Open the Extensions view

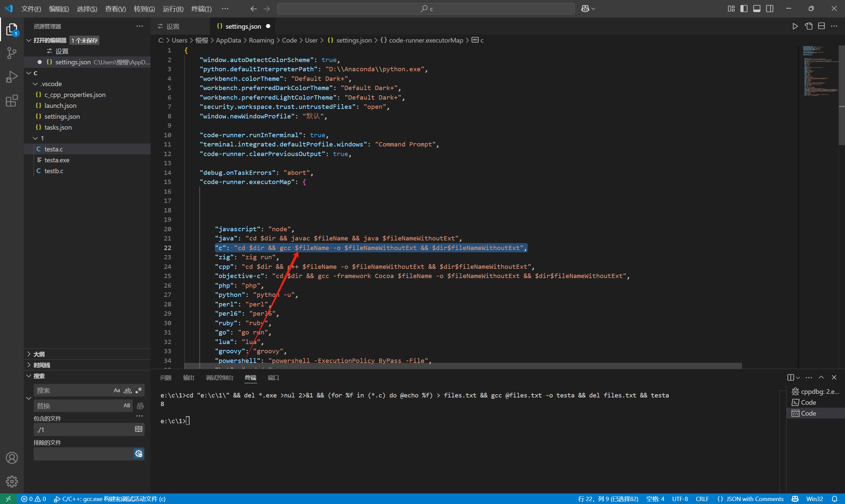[x=12, y=101]
